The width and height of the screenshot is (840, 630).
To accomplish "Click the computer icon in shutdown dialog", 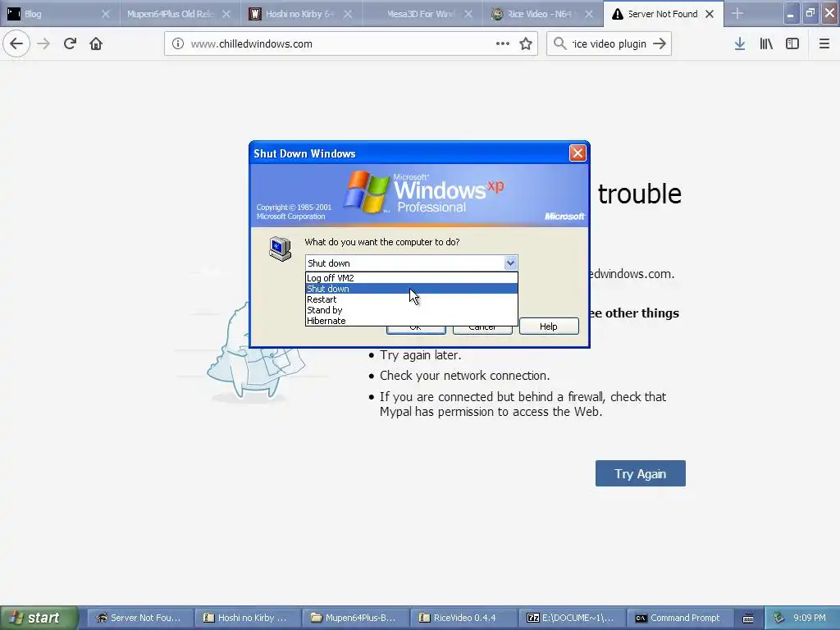I will (x=281, y=249).
